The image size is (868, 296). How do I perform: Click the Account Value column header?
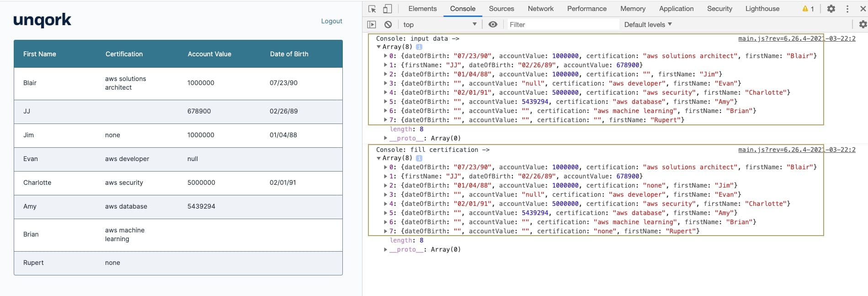pos(209,54)
